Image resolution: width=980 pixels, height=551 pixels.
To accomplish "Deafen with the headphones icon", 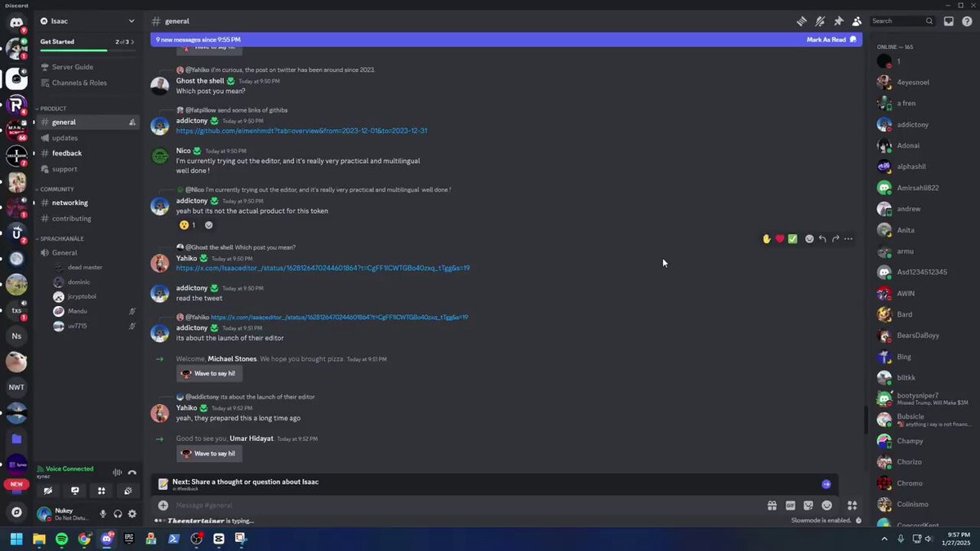I will (x=118, y=514).
